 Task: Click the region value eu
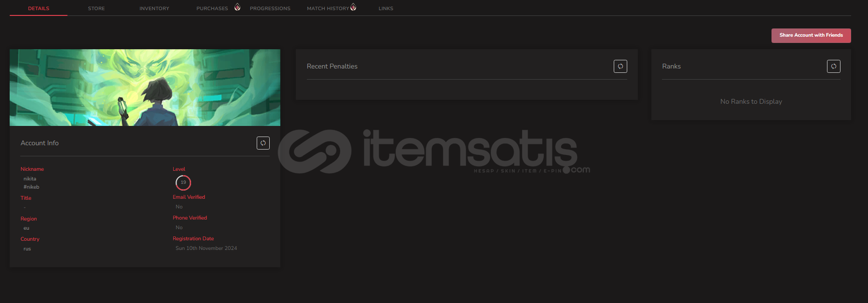pyautogui.click(x=27, y=228)
